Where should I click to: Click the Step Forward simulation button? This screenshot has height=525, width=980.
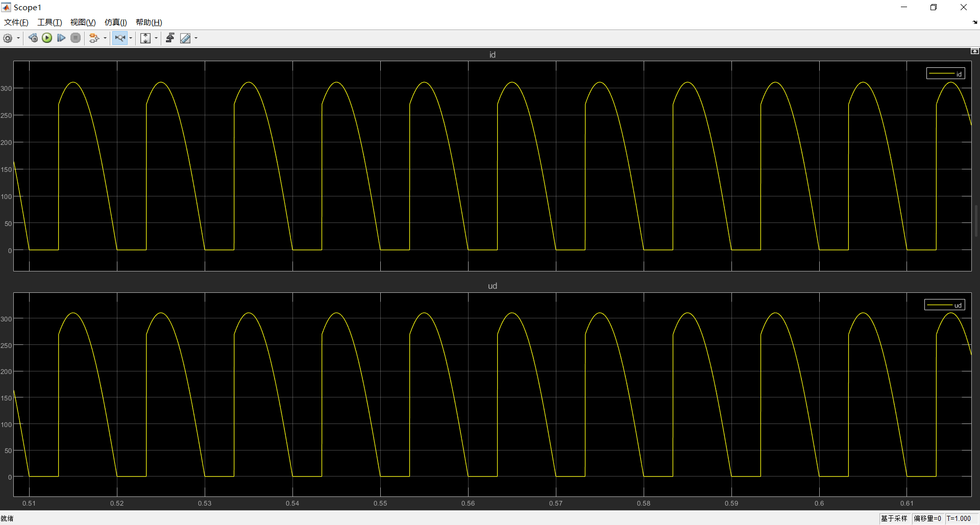61,38
